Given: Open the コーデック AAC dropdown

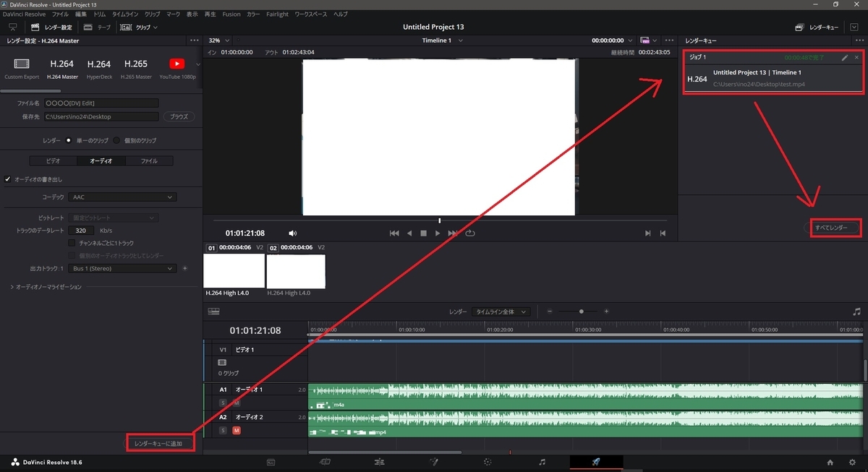Looking at the screenshot, I should [x=123, y=197].
